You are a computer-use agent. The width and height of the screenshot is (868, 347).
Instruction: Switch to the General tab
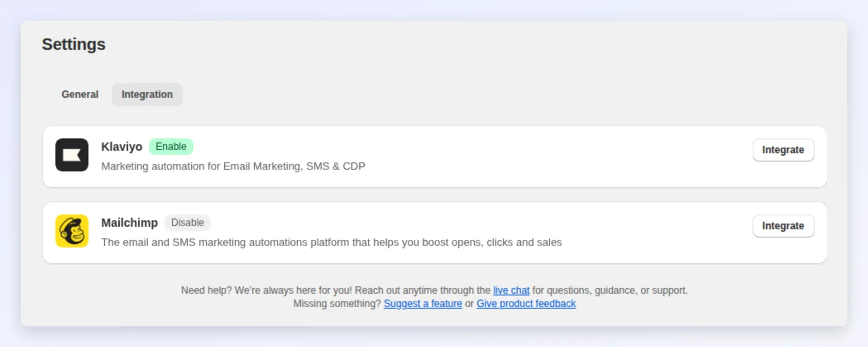click(80, 94)
